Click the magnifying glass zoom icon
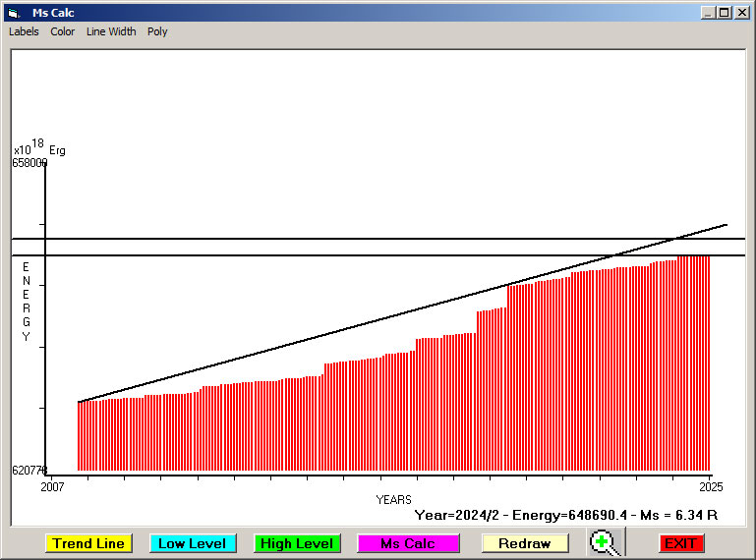The width and height of the screenshot is (756, 560). click(606, 543)
